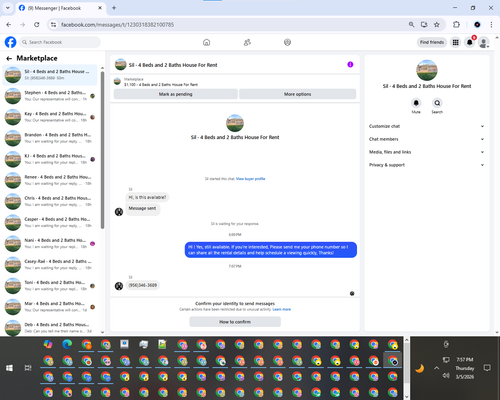This screenshot has height=400, width=500.
Task: Click the Find friends button
Action: (x=432, y=42)
